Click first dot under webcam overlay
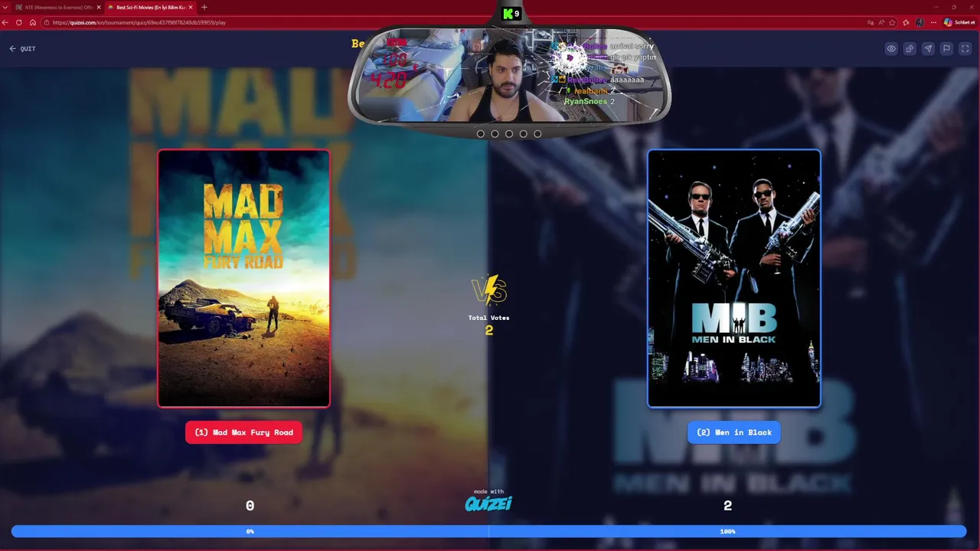This screenshot has width=980, height=551. click(x=481, y=134)
